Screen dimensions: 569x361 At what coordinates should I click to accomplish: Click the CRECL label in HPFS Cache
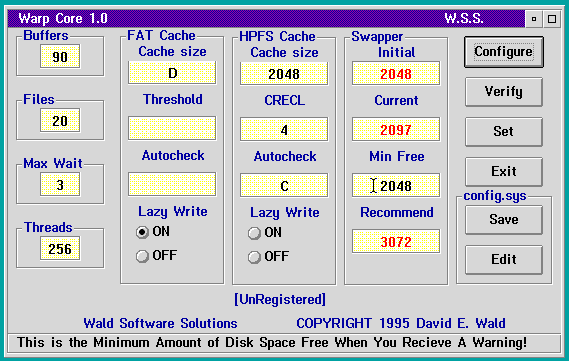point(284,100)
